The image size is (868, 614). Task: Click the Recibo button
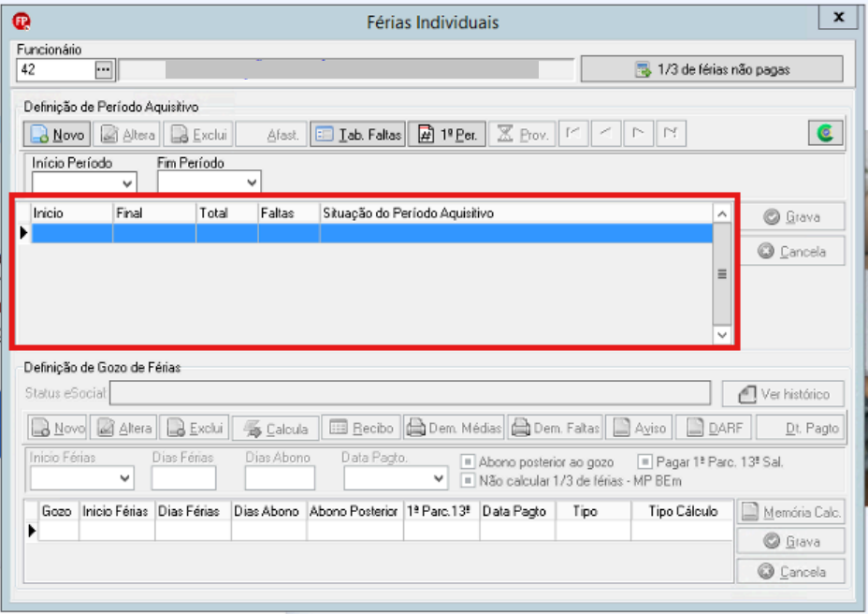(361, 428)
